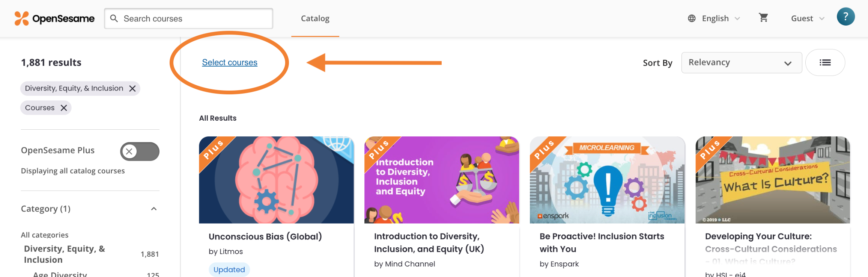Open the shopping cart
Screen dimensions: 868x277
tap(763, 18)
